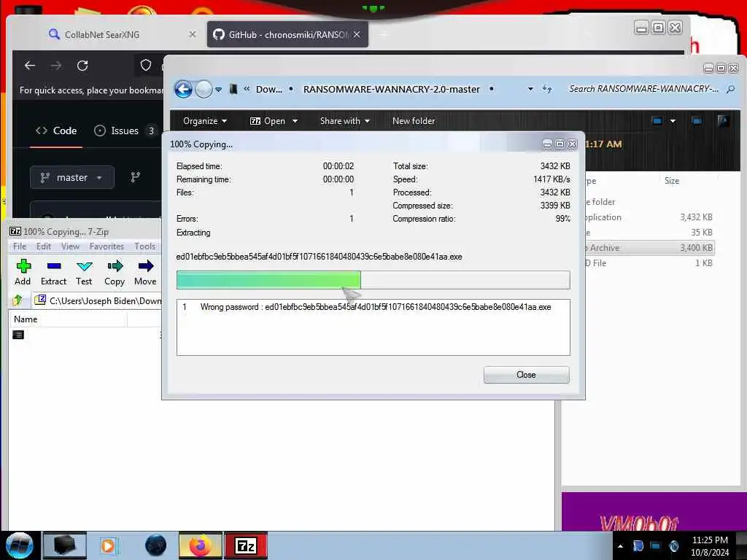The height and width of the screenshot is (560, 747).
Task: Click the RANSOMWARE-WANNACRY-2.0-master breadcrumb
Action: [392, 89]
